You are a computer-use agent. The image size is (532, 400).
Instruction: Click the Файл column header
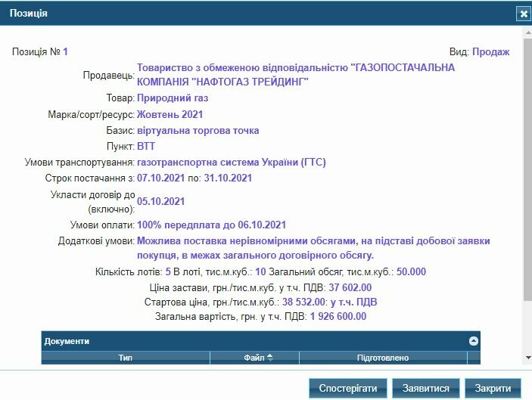pos(254,358)
